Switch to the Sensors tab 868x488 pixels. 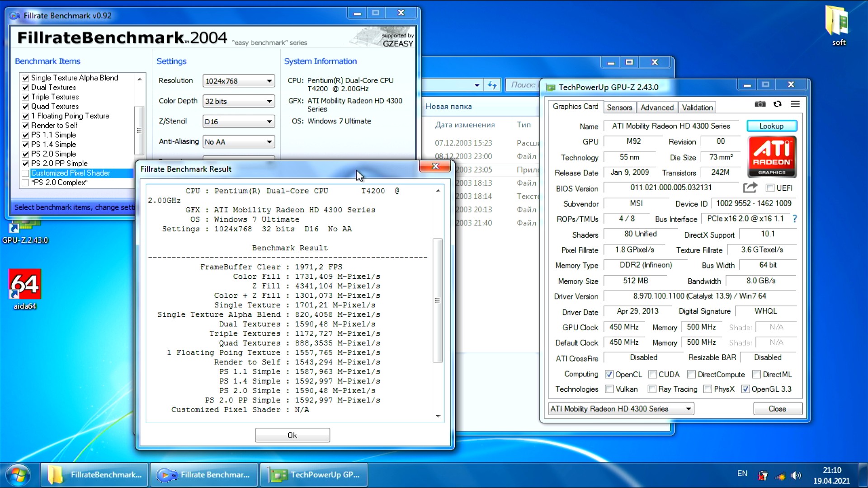point(619,108)
